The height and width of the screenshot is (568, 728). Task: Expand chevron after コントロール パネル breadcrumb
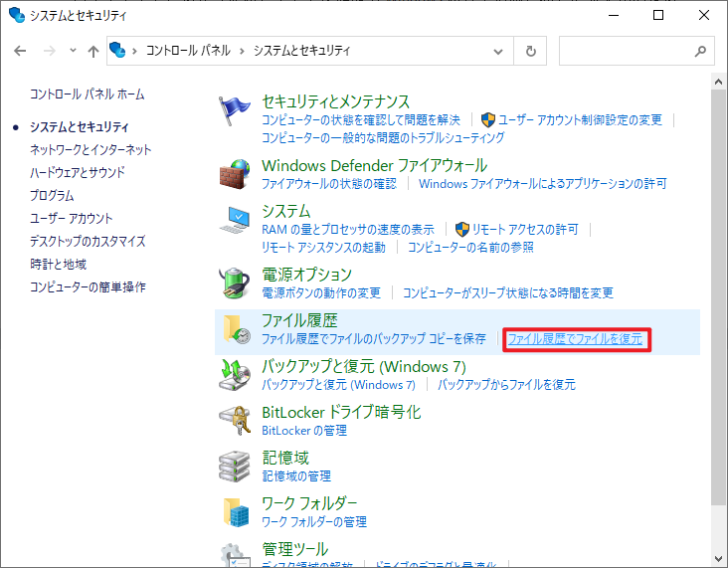tap(242, 51)
